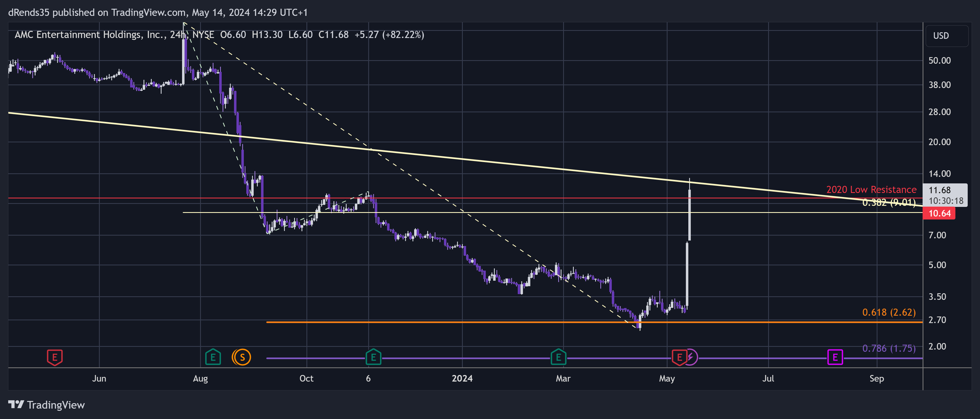Click the red earnings E marker before Jun
Image resolution: width=980 pixels, height=419 pixels.
click(x=54, y=357)
